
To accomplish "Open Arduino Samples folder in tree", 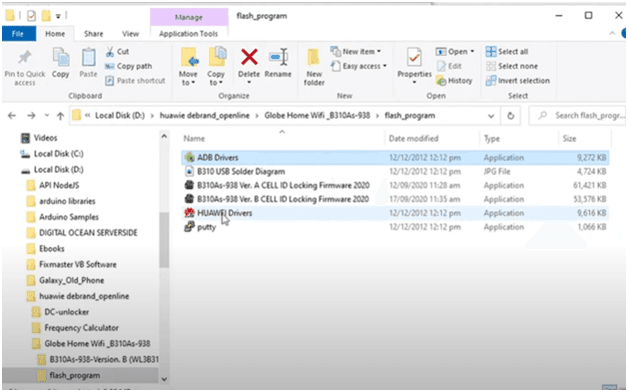I will click(x=62, y=217).
